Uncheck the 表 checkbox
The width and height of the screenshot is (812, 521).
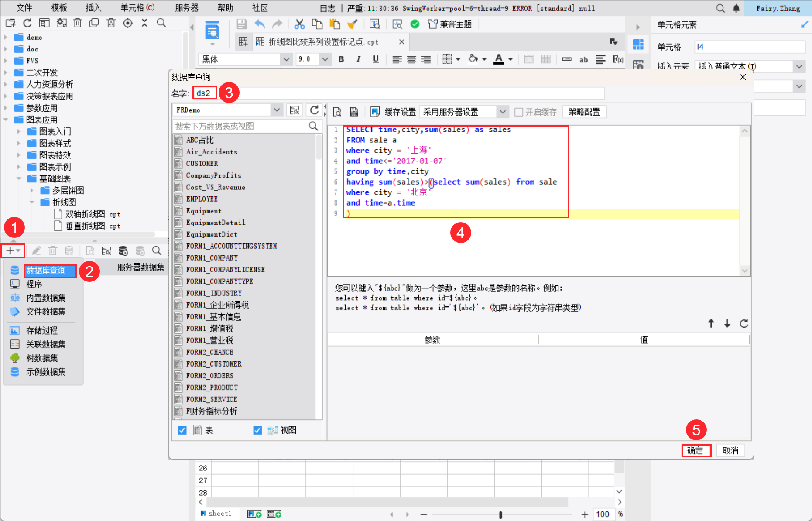tap(182, 430)
